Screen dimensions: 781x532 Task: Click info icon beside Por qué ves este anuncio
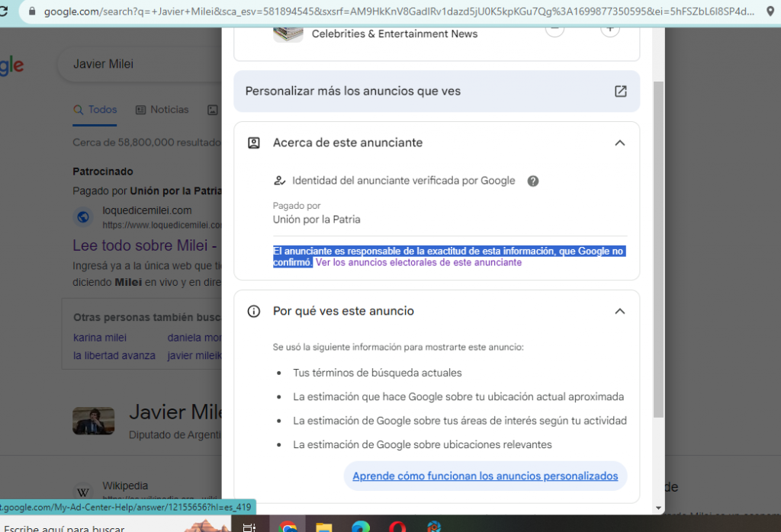[x=254, y=312]
